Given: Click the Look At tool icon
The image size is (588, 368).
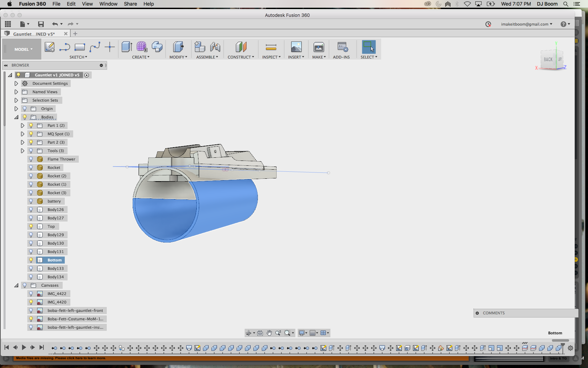Looking at the screenshot, I should [x=260, y=333].
